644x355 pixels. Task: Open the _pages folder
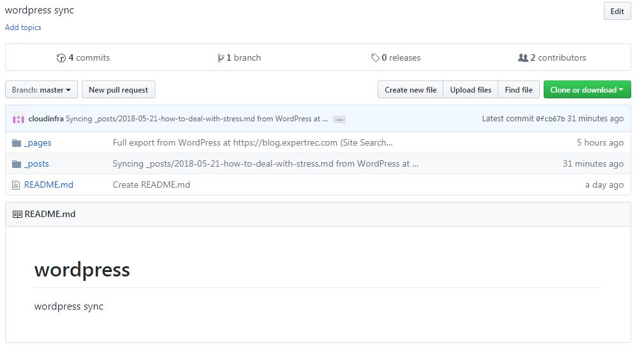click(38, 143)
